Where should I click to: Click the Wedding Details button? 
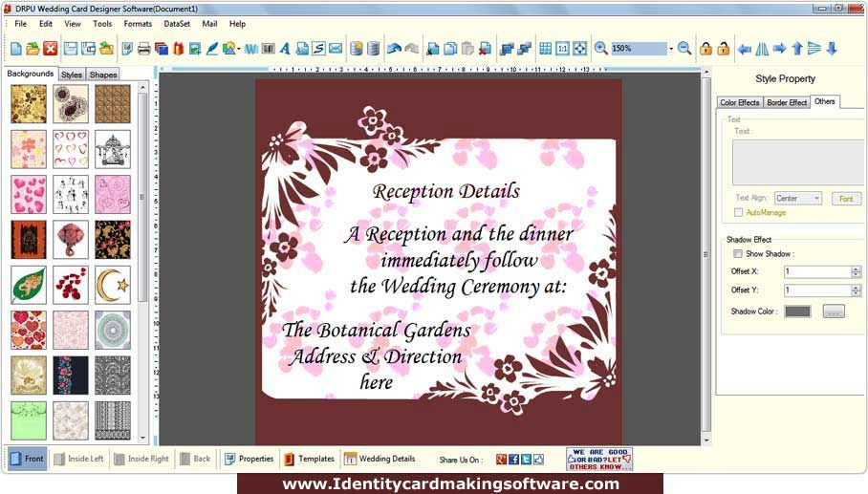(x=380, y=459)
